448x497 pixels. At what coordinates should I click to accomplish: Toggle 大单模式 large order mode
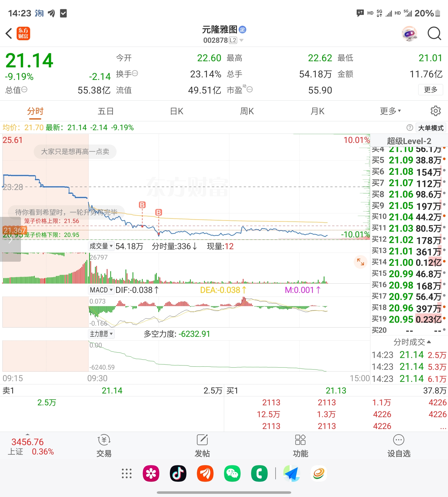[431, 128]
